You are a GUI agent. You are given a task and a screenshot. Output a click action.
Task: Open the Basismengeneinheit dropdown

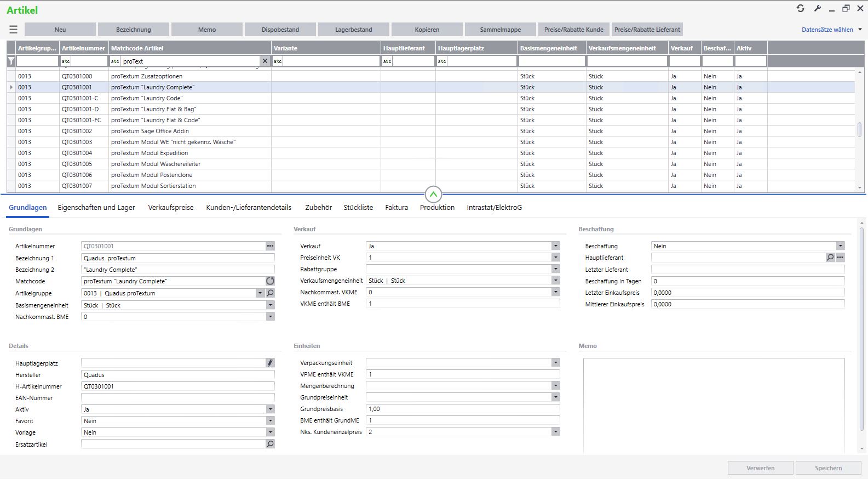tap(270, 305)
